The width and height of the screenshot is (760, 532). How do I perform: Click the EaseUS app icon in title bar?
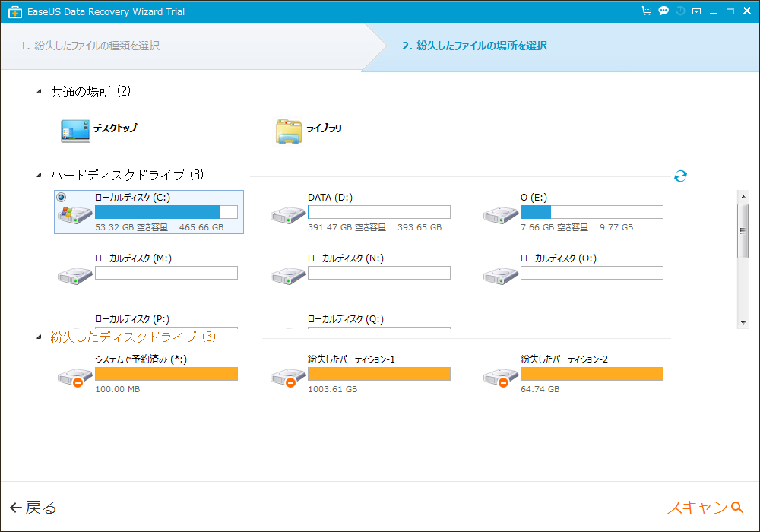point(15,11)
